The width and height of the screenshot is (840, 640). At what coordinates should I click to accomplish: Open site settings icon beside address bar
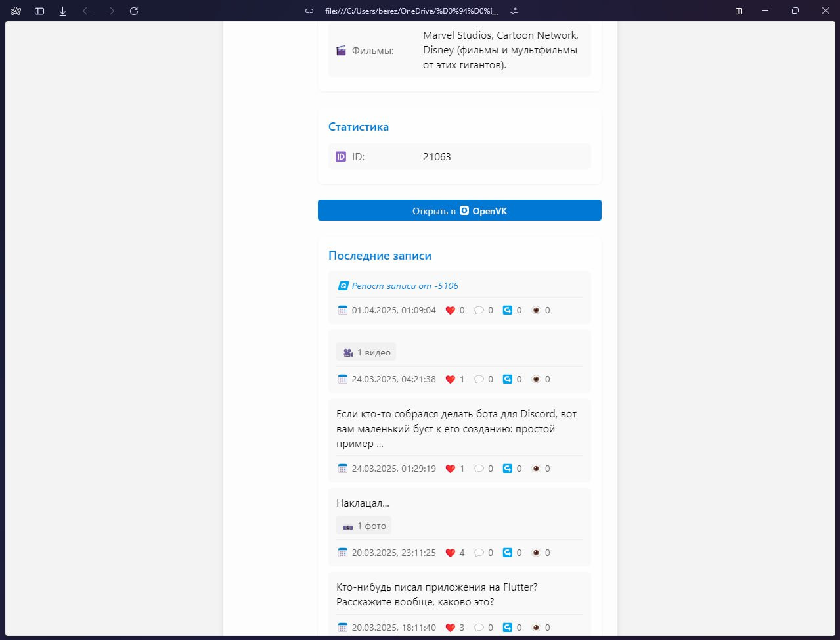coord(514,11)
